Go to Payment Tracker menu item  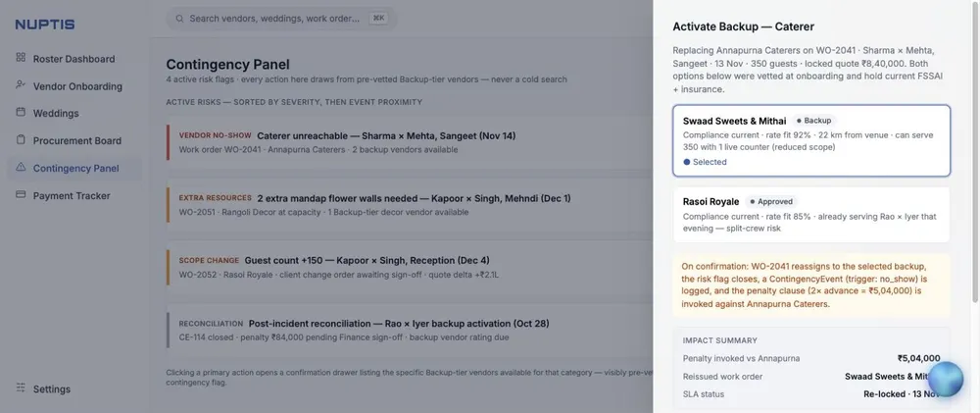click(x=73, y=195)
